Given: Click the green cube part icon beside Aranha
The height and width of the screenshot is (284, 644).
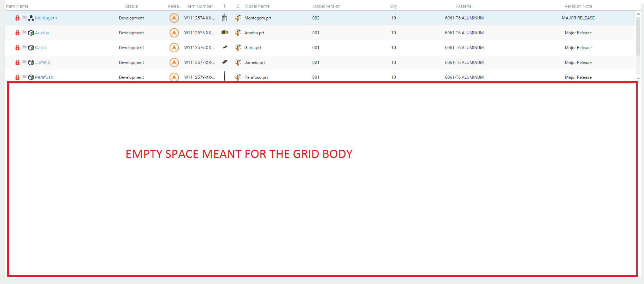Looking at the screenshot, I should (x=31, y=33).
